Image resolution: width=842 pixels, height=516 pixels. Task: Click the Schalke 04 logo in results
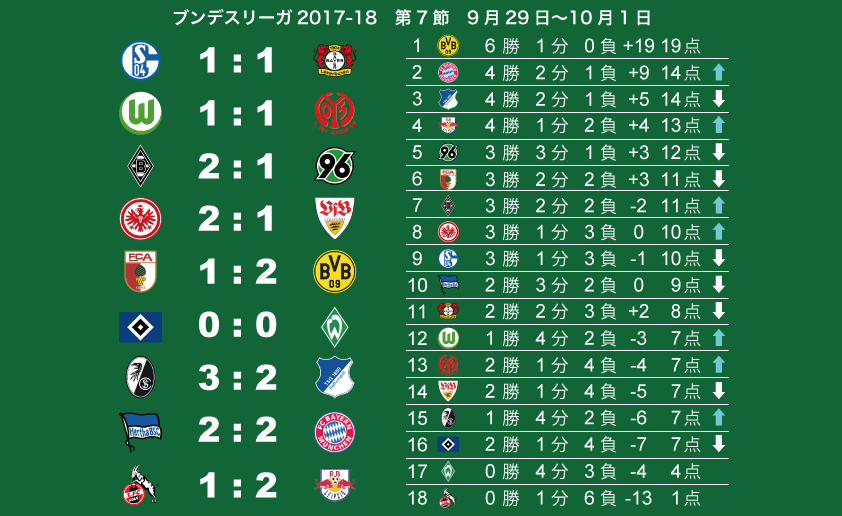point(140,60)
